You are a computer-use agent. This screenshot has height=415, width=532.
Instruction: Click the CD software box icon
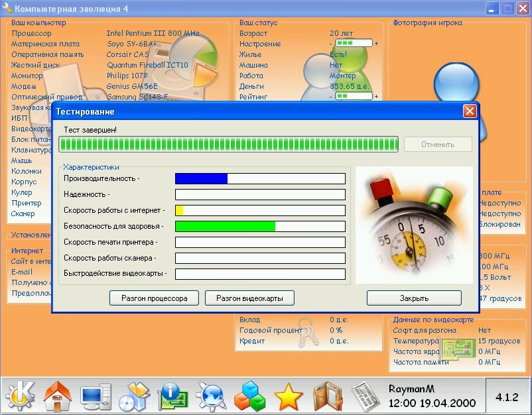[134, 396]
